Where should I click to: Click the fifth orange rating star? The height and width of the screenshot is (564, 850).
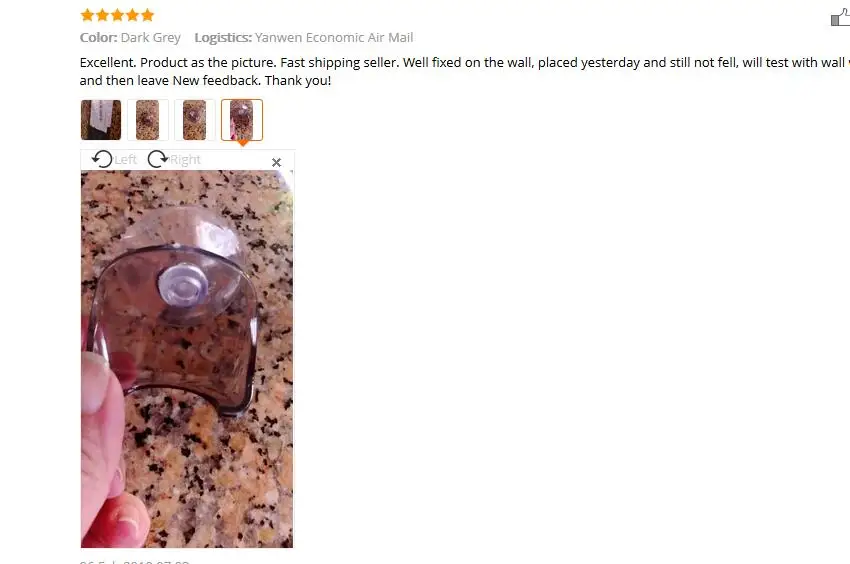point(147,15)
